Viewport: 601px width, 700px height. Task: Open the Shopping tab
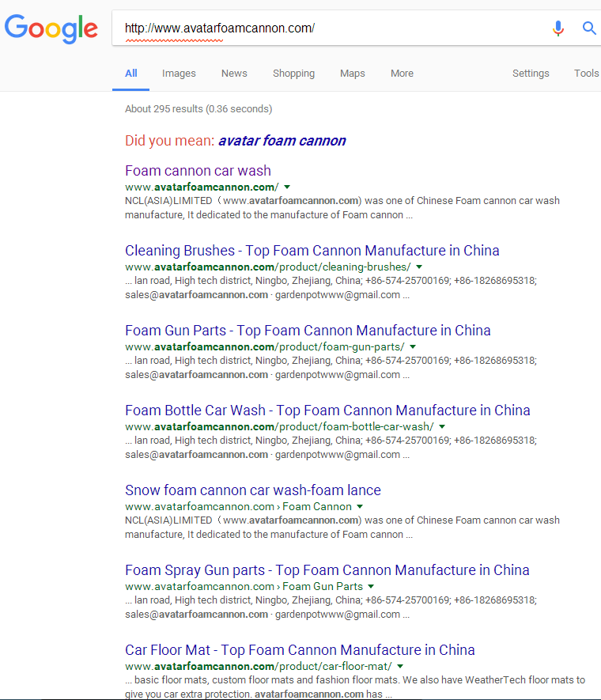tap(293, 74)
